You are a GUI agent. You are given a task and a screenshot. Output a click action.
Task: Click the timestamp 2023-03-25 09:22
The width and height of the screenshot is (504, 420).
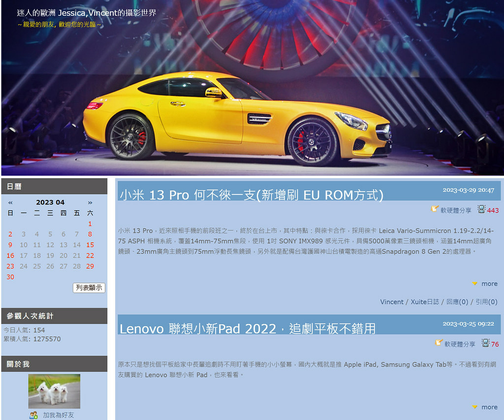(x=469, y=324)
